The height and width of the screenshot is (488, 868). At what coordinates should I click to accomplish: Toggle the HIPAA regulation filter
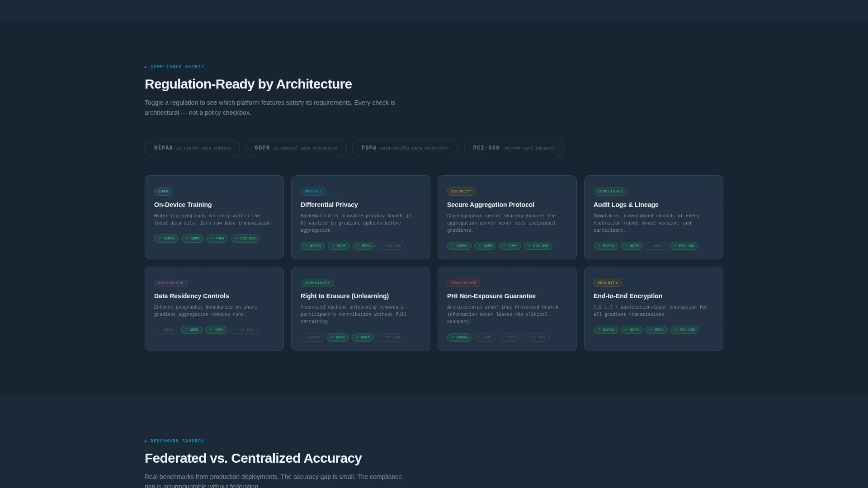tap(192, 148)
